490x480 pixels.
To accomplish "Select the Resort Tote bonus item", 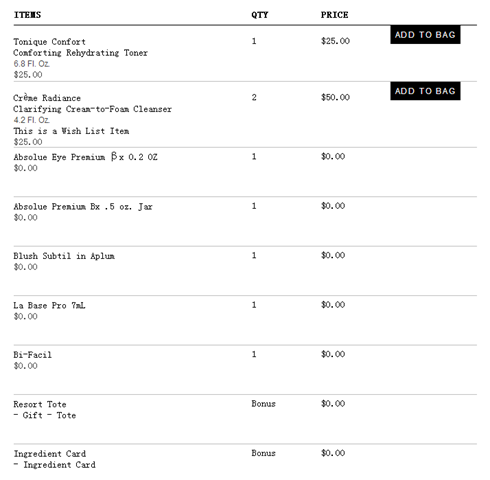I will coord(40,404).
